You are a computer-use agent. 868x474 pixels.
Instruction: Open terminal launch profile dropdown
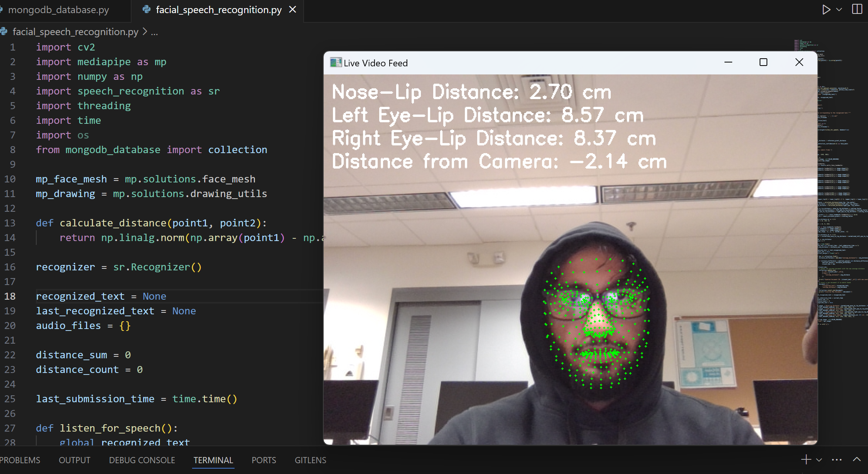coord(819,460)
